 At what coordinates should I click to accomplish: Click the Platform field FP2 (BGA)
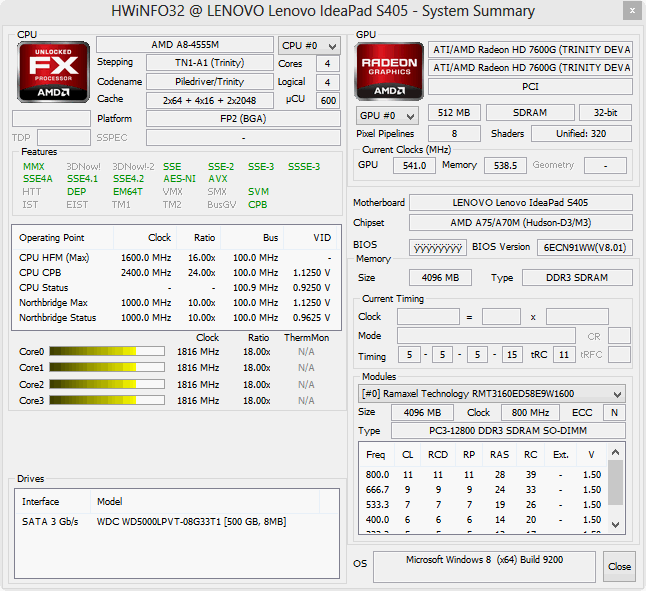tap(243, 119)
